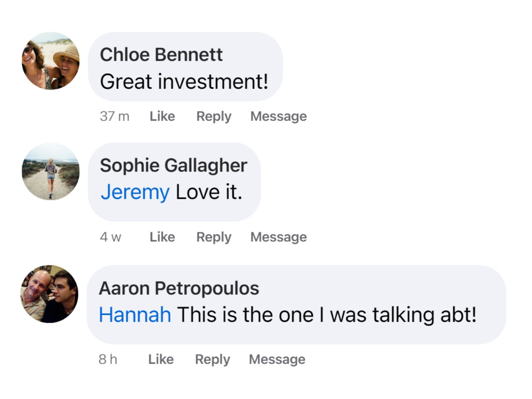This screenshot has height=399, width=532.
Task: Reply to Aaron Petropoulos's comment
Action: click(212, 359)
